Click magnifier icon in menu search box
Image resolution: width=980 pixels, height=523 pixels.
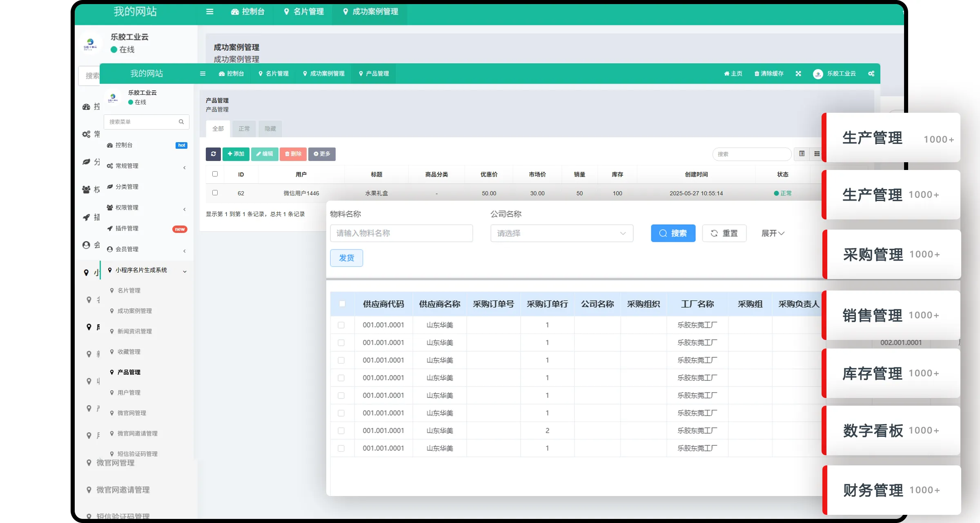click(x=181, y=122)
